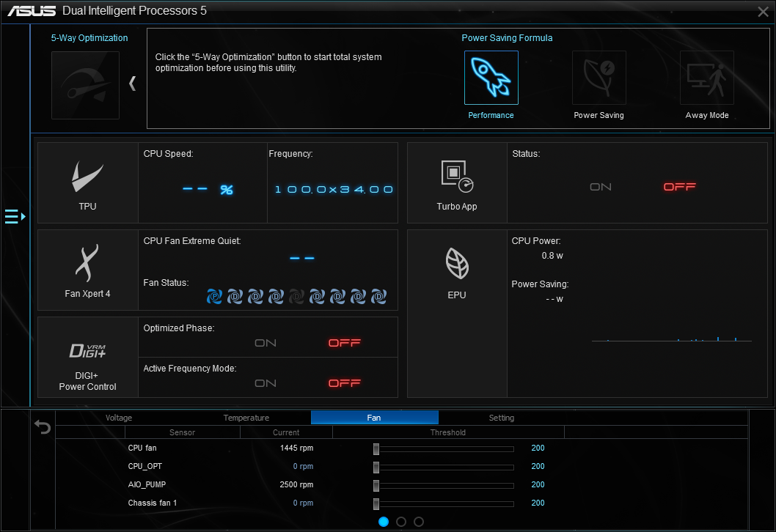Start the 5-Way Optimization speedometer button
The height and width of the screenshot is (532, 776).
pos(85,85)
